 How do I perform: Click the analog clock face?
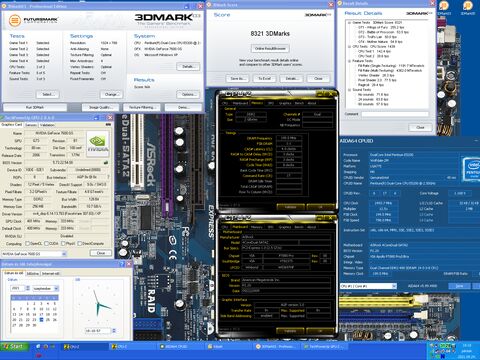click(98, 304)
